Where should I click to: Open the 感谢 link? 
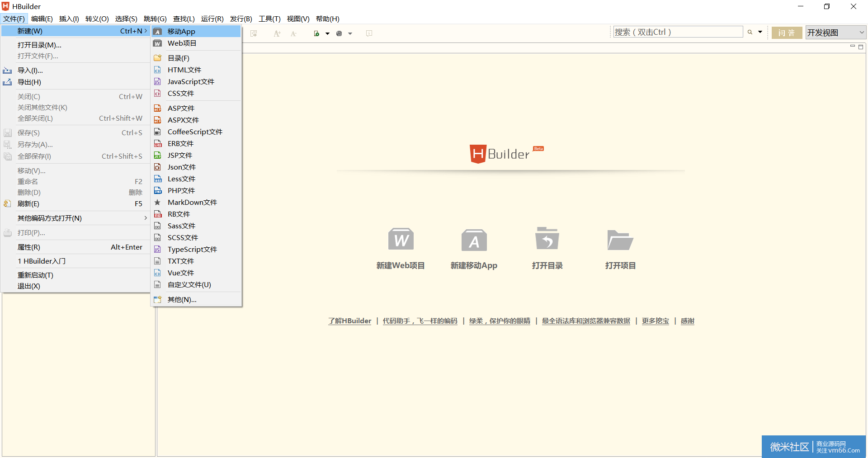[688, 321]
